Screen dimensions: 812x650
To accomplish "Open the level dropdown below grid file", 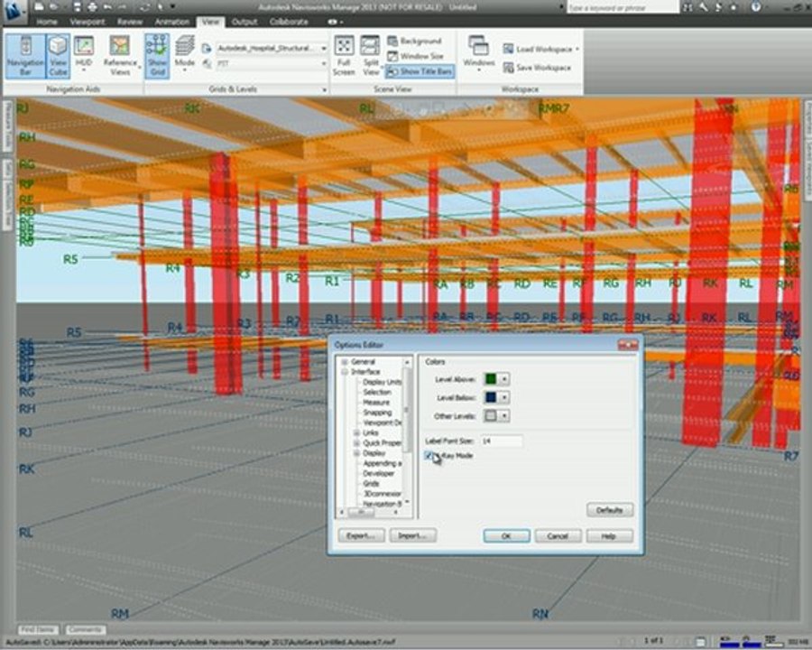I will [272, 63].
